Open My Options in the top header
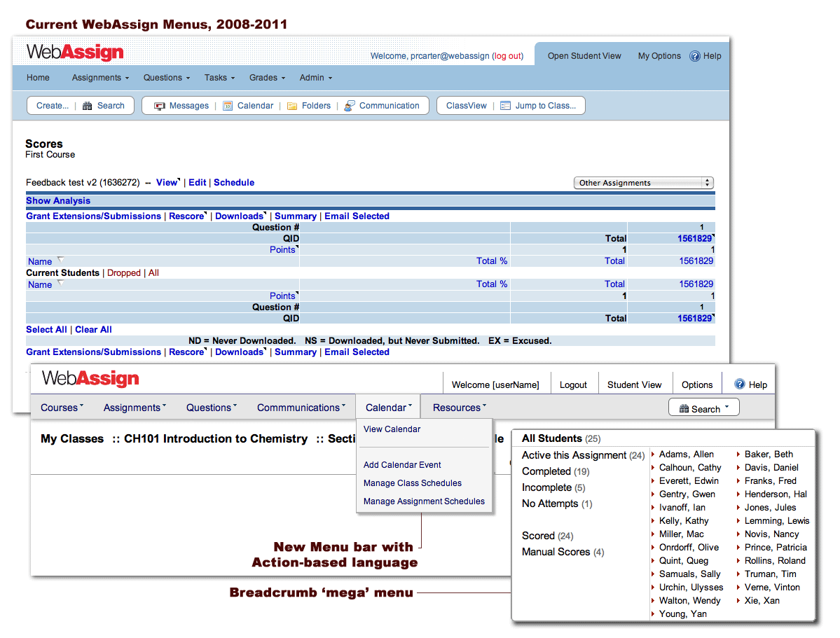840x638 pixels. click(659, 56)
